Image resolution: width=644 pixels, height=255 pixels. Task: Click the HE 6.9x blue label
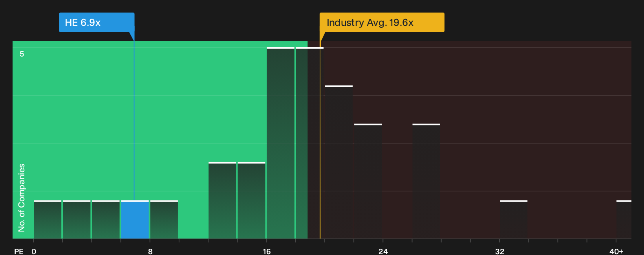click(97, 22)
